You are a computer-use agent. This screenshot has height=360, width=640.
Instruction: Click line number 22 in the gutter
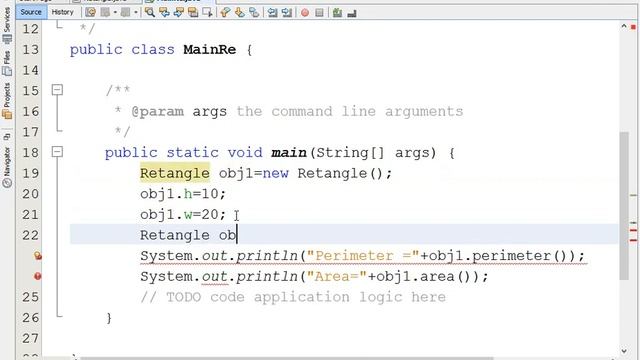(30, 235)
